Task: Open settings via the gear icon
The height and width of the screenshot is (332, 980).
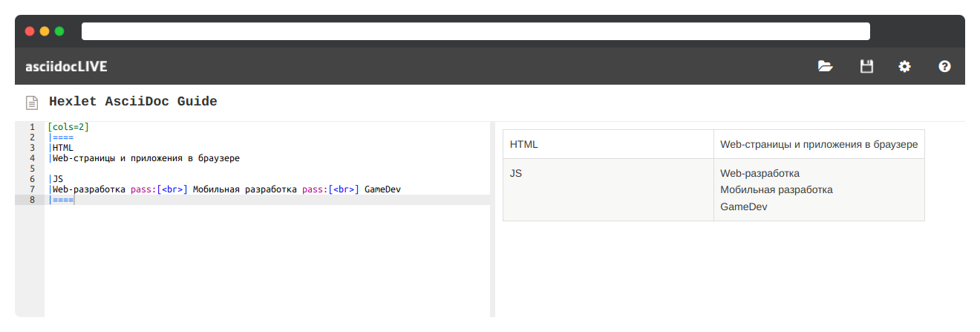Action: [x=904, y=66]
